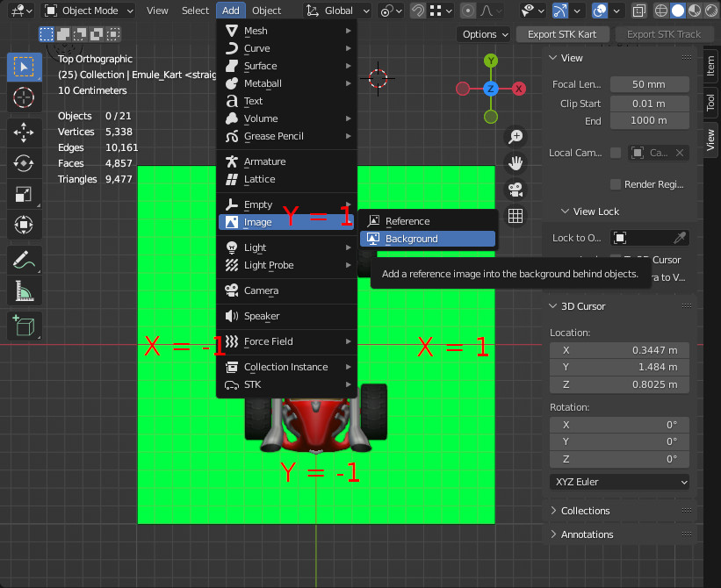Toggle show gizmo button
The width and height of the screenshot is (721, 588).
coord(559,11)
